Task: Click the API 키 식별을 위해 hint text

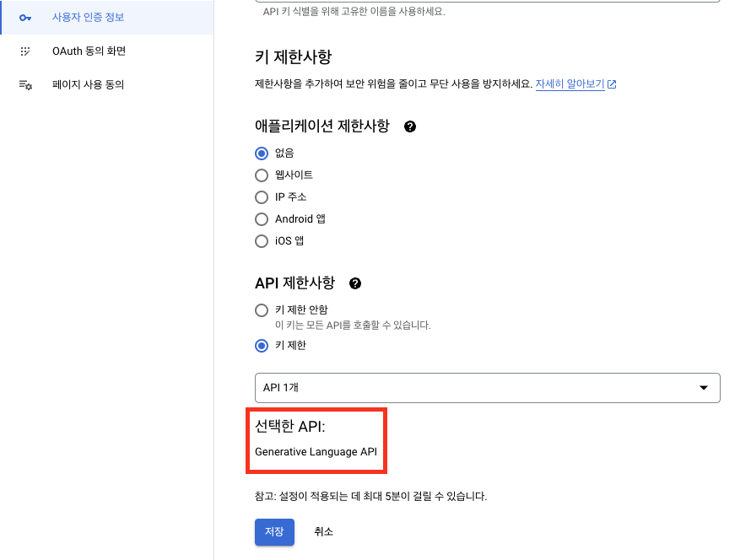Action: 354,12
